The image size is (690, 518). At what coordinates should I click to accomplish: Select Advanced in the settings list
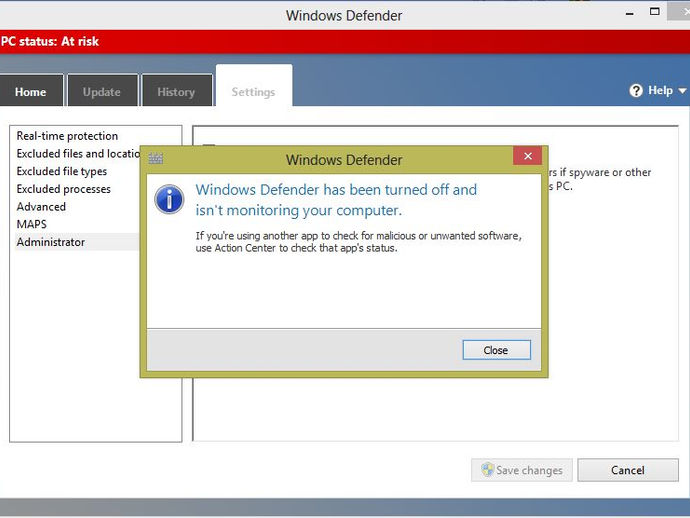pos(41,206)
